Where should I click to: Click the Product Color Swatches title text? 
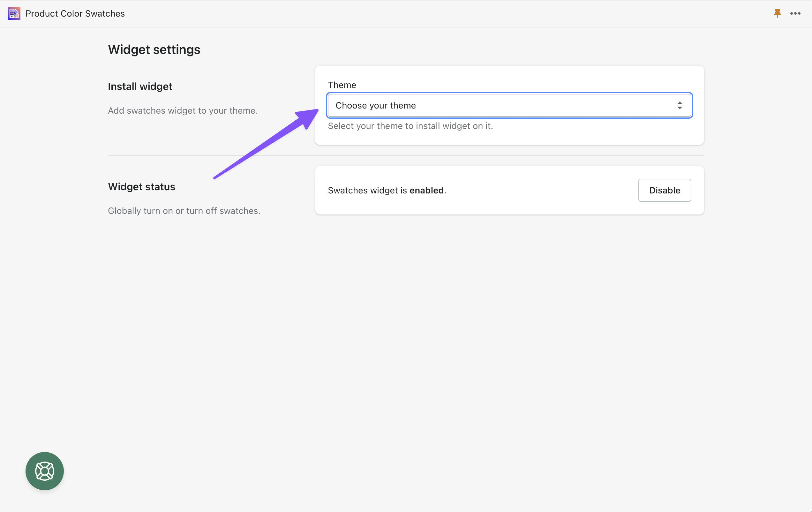tap(75, 13)
